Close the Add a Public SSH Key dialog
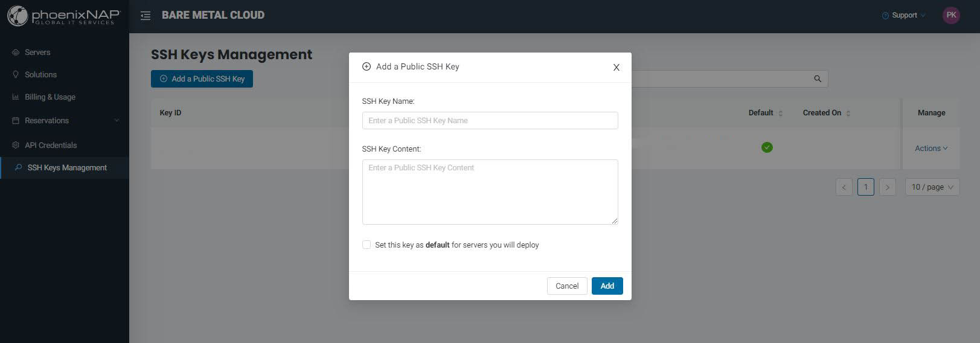This screenshot has height=343, width=980. 616,67
